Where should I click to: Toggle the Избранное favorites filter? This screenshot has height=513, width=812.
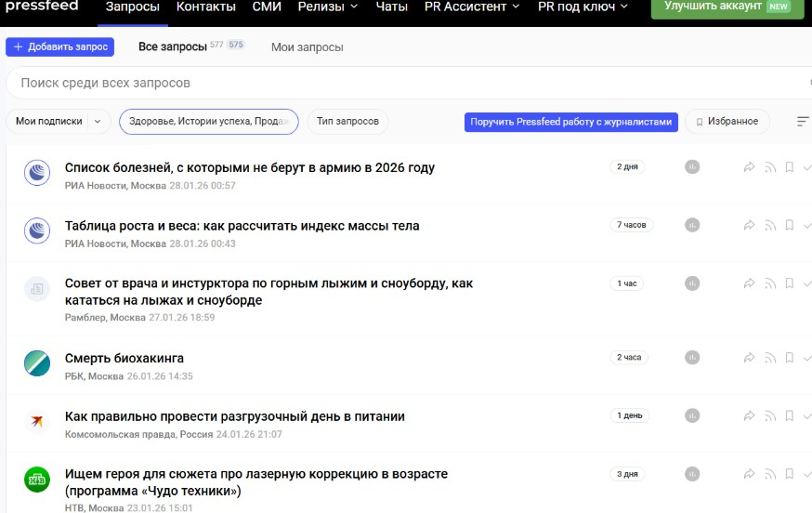coord(727,122)
